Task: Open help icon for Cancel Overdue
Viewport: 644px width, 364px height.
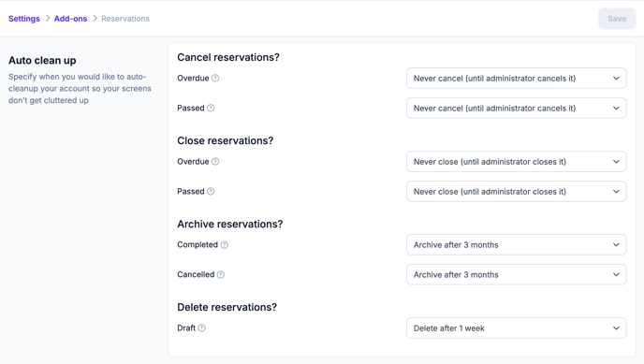Action: pos(215,78)
